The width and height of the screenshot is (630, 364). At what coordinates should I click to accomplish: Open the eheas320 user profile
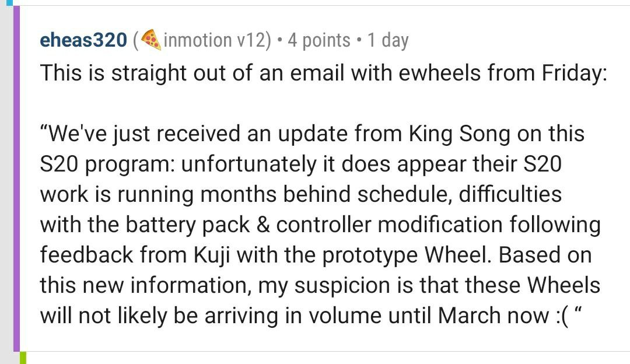pos(83,40)
